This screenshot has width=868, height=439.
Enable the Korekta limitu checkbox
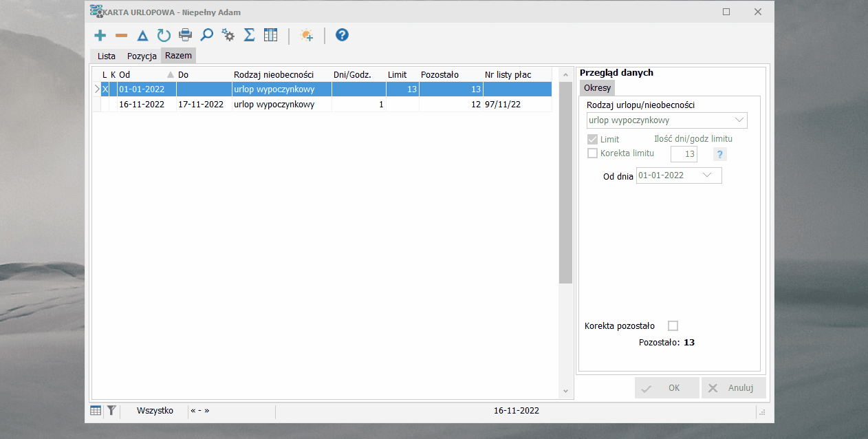click(592, 153)
